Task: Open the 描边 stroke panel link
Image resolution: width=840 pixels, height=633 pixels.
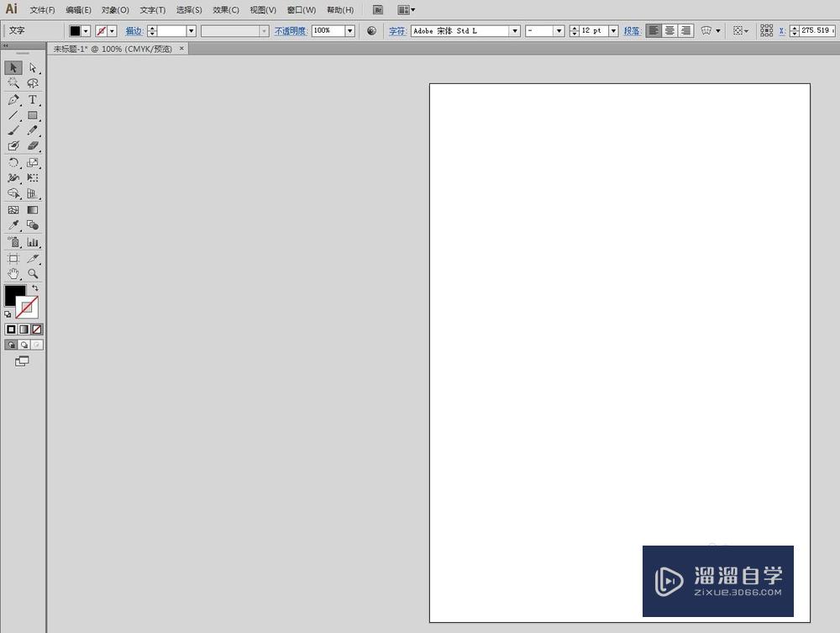Action: (x=134, y=31)
